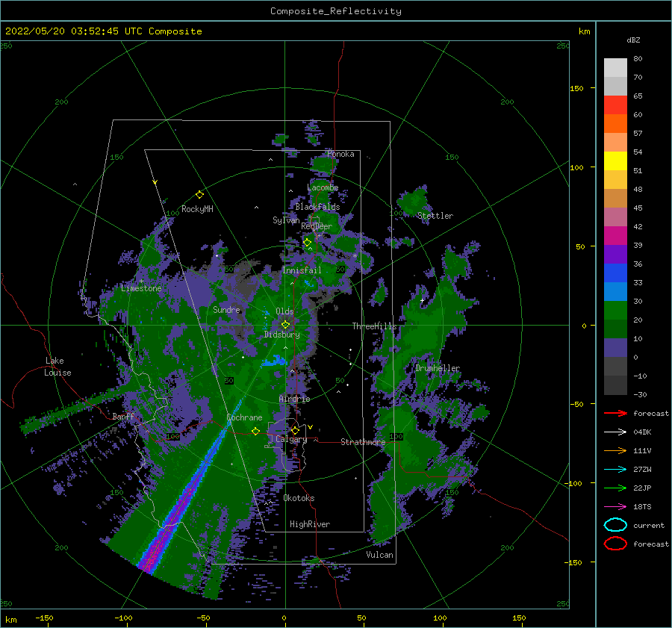Pick the magenta 42 dBZ color swatch

(x=615, y=235)
